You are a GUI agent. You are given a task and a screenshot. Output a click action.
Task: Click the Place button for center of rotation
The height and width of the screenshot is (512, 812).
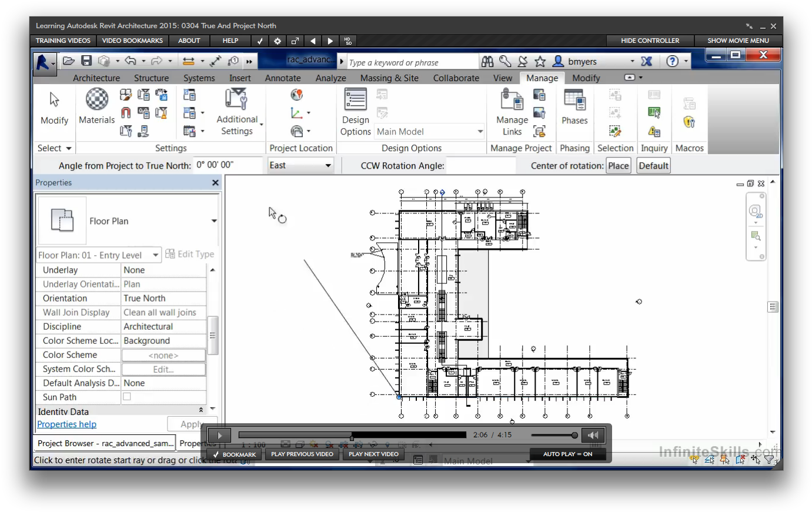(x=618, y=166)
